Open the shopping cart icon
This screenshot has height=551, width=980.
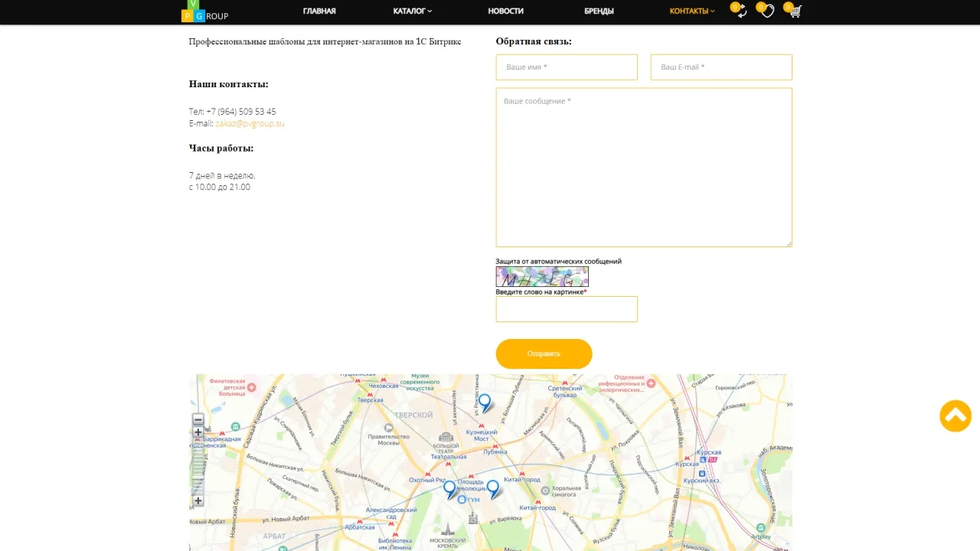coord(795,11)
